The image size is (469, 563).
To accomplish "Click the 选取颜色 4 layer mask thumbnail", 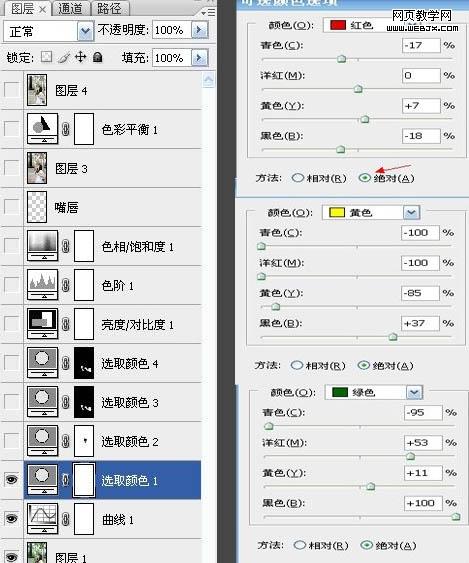I will coord(84,363).
